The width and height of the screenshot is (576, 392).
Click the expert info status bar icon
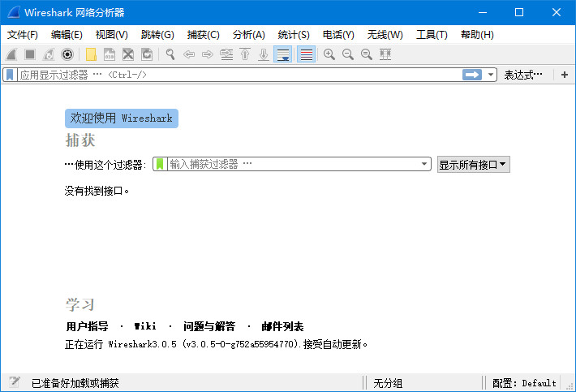pos(15,382)
